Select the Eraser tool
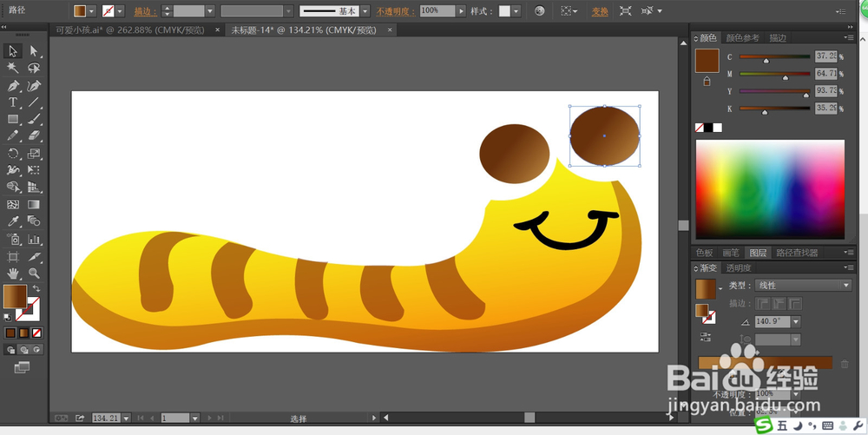868x435 pixels. click(34, 135)
